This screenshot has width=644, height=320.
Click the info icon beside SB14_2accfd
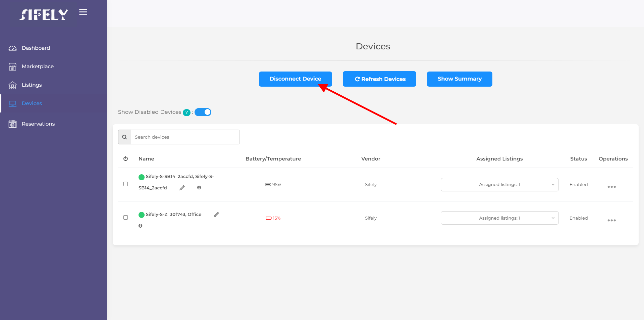tap(199, 187)
